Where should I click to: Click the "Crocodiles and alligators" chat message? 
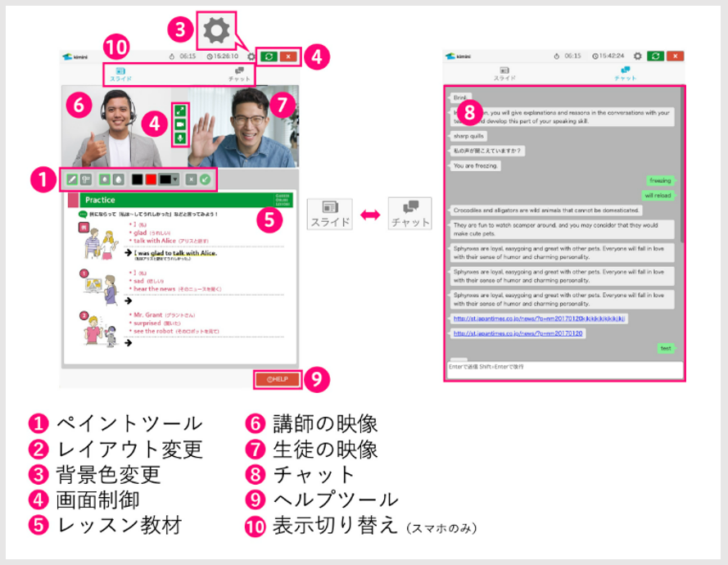click(546, 210)
